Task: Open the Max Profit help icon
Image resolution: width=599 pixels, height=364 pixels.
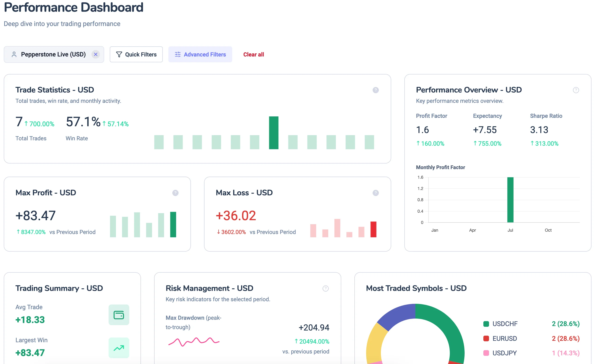Action: click(x=176, y=193)
